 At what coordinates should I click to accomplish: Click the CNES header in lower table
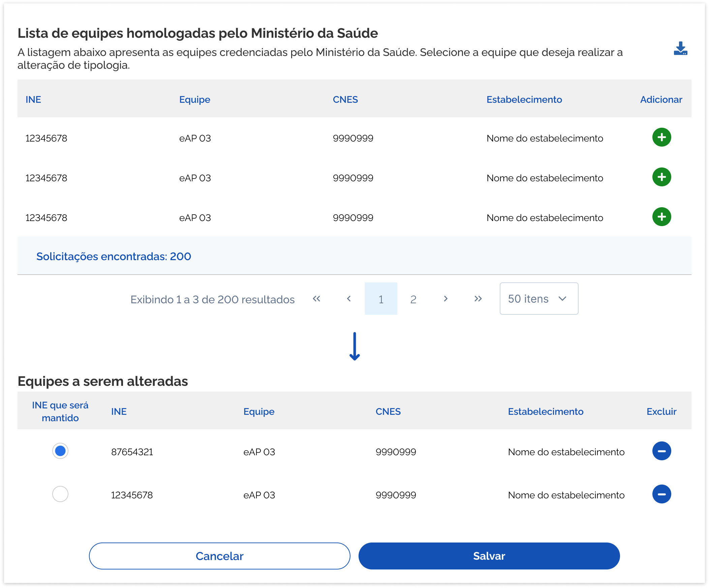click(388, 411)
